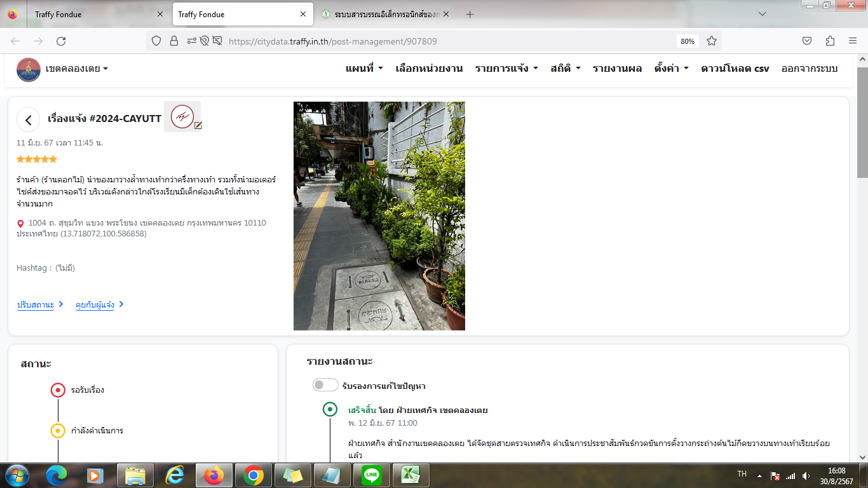Open LINE app from the taskbar
Viewport: 868px width, 488px height.
pos(370,475)
